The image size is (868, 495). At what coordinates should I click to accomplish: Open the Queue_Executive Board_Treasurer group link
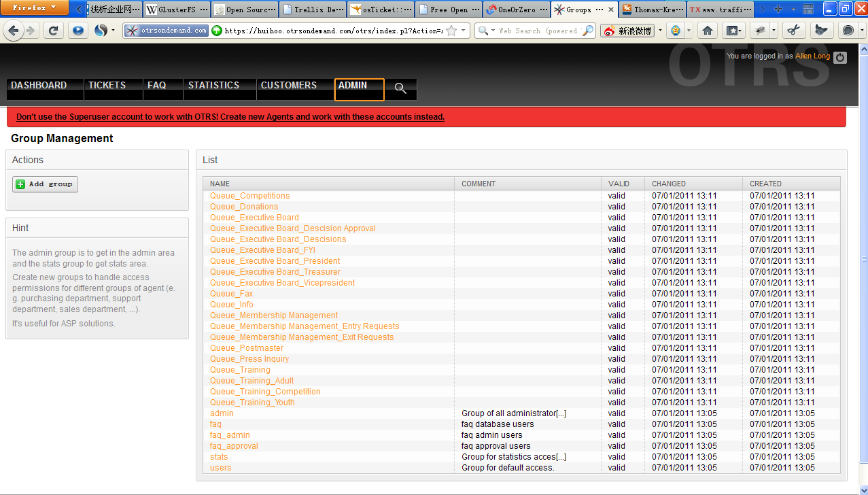click(x=275, y=272)
